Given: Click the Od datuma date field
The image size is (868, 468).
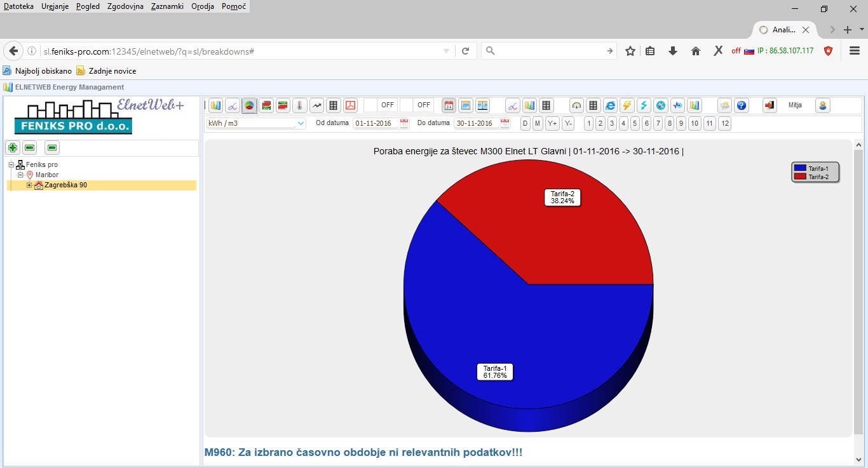Looking at the screenshot, I should pyautogui.click(x=376, y=124).
